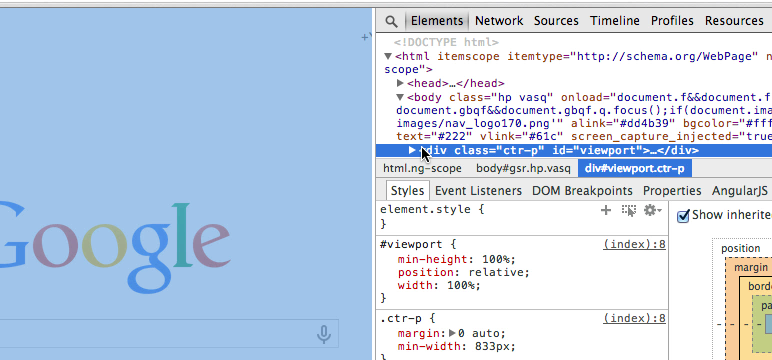Image resolution: width=772 pixels, height=360 pixels.
Task: Click body#gsr.hp.vasq breadcrumb
Action: (523, 168)
